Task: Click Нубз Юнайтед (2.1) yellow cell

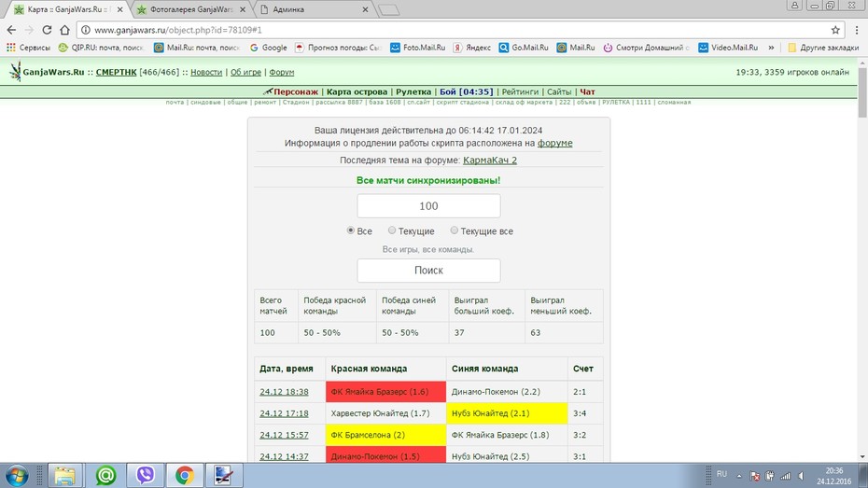Action: (x=507, y=413)
